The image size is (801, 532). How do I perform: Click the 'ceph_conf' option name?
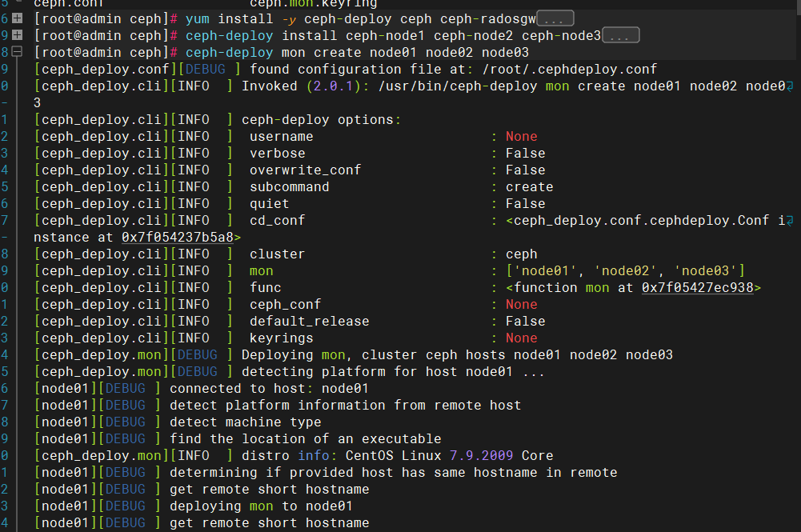tap(285, 306)
